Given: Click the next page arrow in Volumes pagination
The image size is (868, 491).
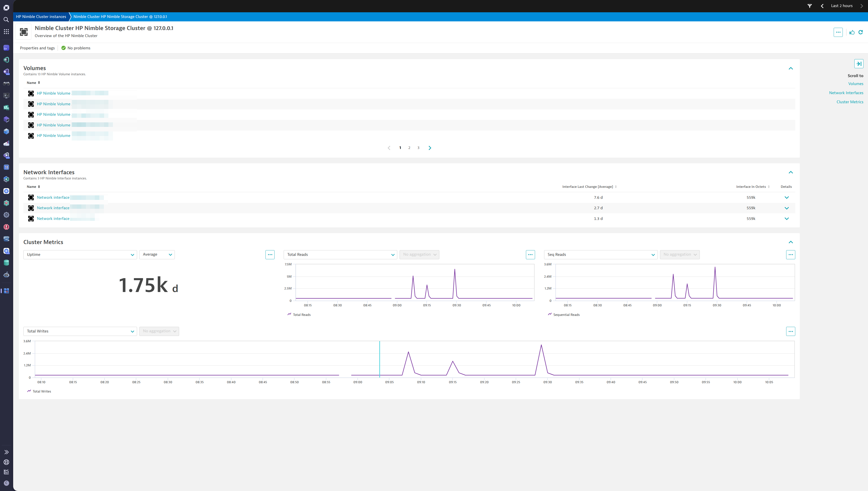Looking at the screenshot, I should point(430,148).
